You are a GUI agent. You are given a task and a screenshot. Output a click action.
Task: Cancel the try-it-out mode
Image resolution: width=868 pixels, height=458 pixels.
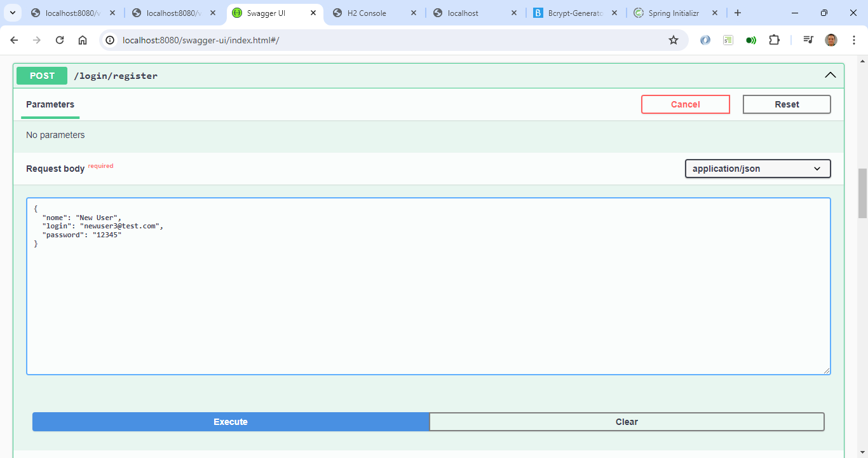tap(686, 104)
